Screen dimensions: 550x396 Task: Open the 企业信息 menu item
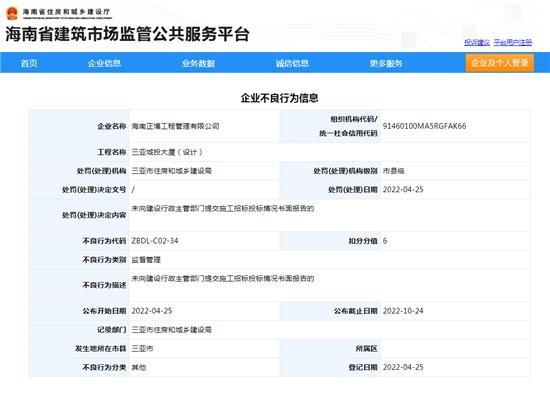coord(105,63)
